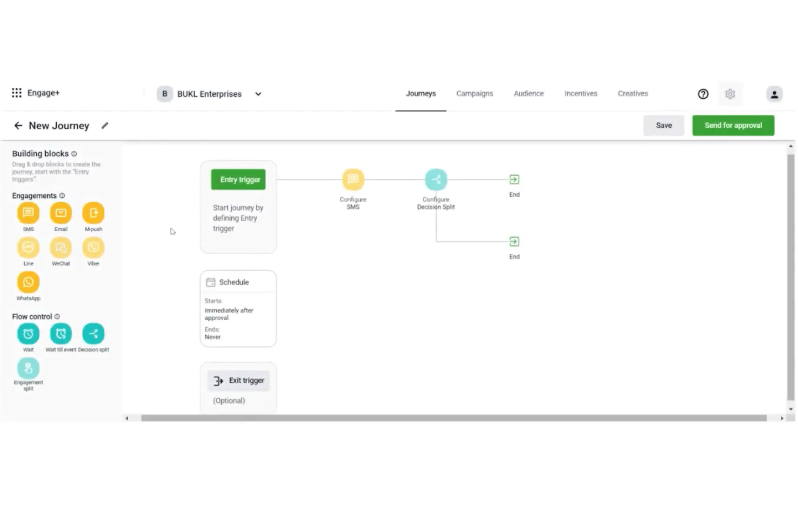The image size is (798, 532).
Task: Click the Schedule calendar icon
Action: (x=211, y=282)
